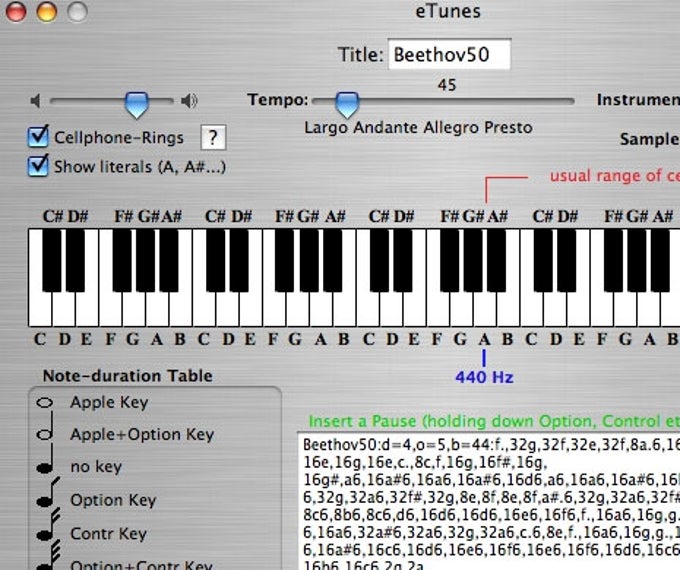Play the lowest C white key on piano
This screenshot has height=570, width=680.
pyautogui.click(x=40, y=310)
